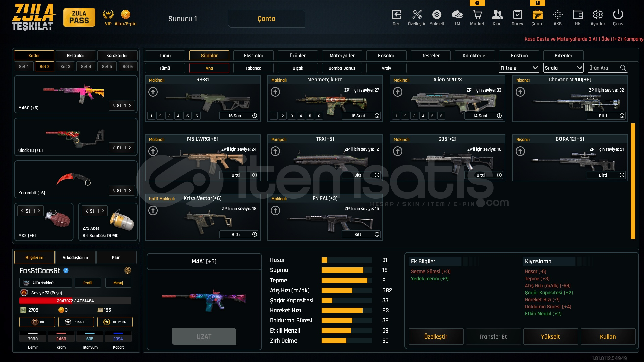Select slot 6 on Alien M2023
Image resolution: width=644 pixels, height=362 pixels.
[x=441, y=116]
